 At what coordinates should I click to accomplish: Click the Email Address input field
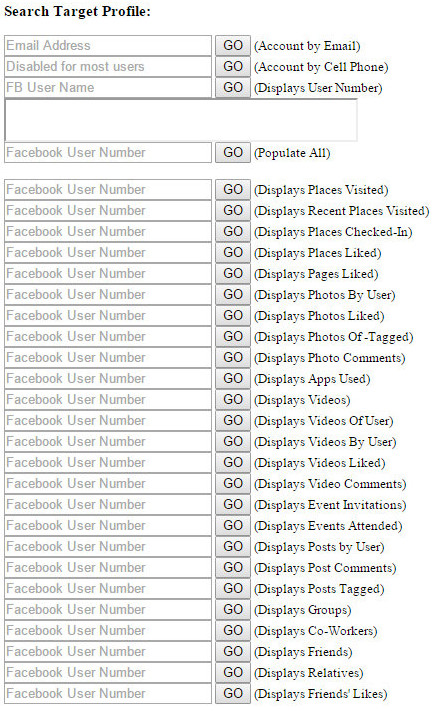[108, 46]
